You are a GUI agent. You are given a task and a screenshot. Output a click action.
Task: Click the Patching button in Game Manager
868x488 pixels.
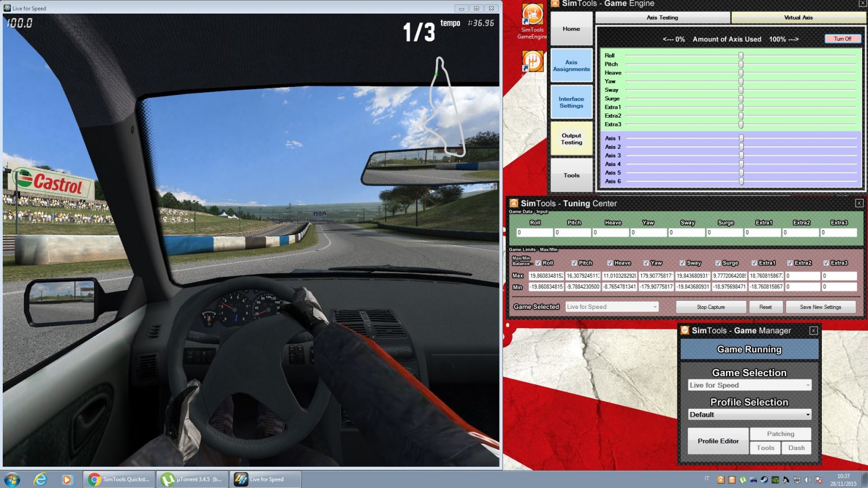point(780,434)
